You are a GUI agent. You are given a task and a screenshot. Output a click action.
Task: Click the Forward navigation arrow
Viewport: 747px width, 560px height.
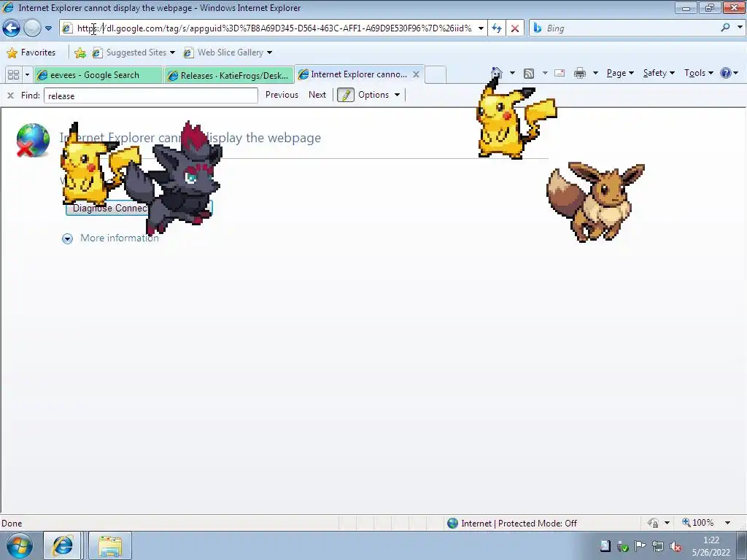pyautogui.click(x=32, y=28)
